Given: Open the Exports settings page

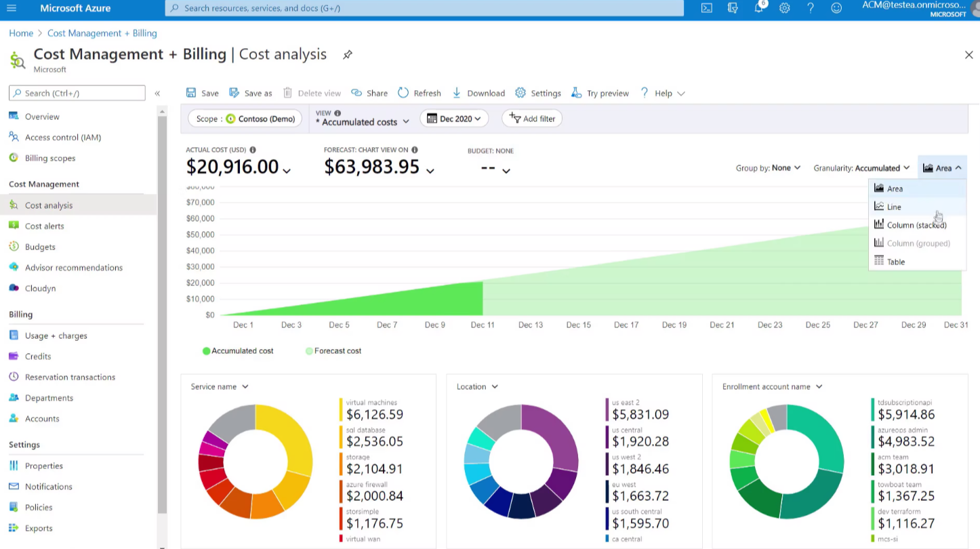Looking at the screenshot, I should 39,528.
